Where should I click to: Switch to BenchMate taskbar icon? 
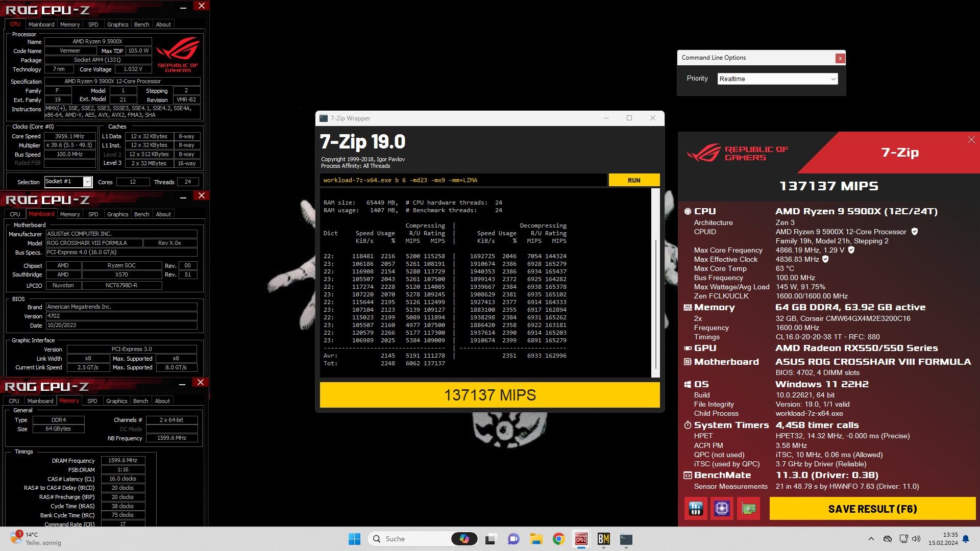click(x=604, y=539)
